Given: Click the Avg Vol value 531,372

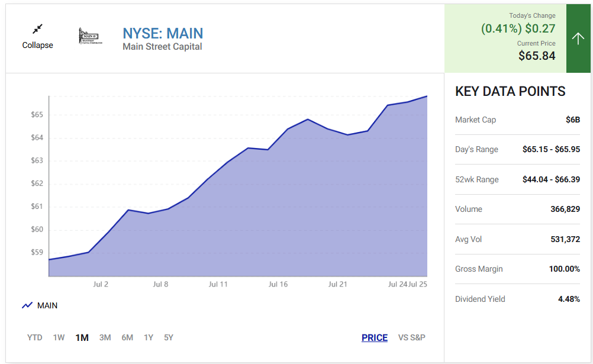Looking at the screenshot, I should (565, 239).
